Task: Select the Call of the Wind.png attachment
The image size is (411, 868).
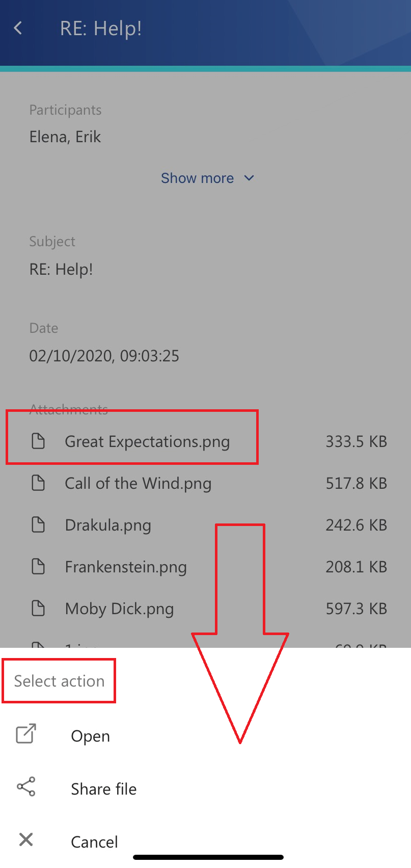Action: [205, 483]
